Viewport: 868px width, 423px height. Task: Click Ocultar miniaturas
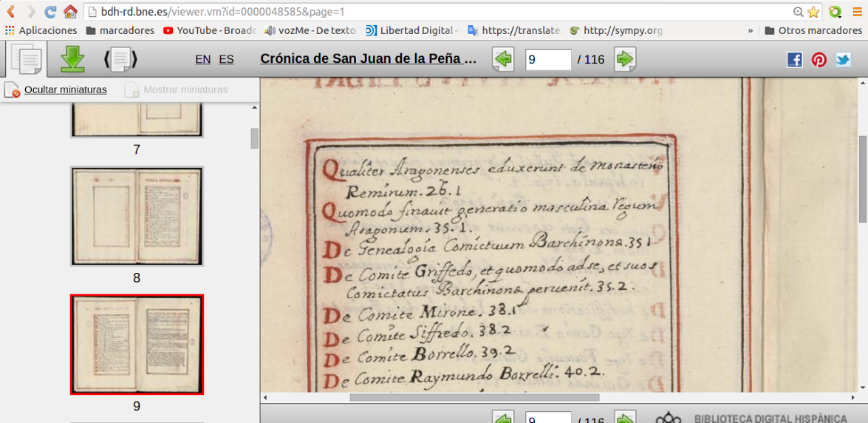56,89
